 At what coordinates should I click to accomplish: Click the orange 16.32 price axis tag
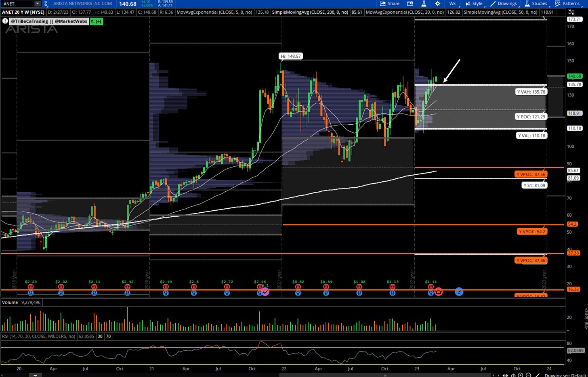(573, 289)
